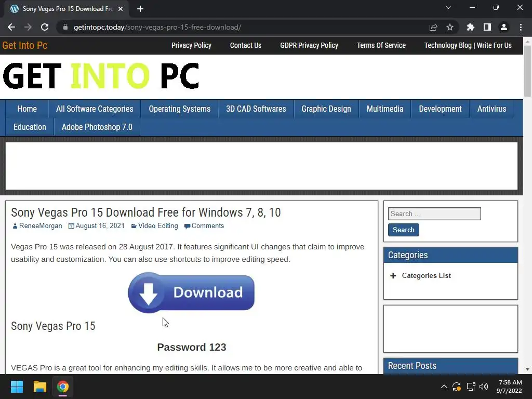This screenshot has width=532, height=399.
Task: Go back to the previous page
Action: click(11, 27)
